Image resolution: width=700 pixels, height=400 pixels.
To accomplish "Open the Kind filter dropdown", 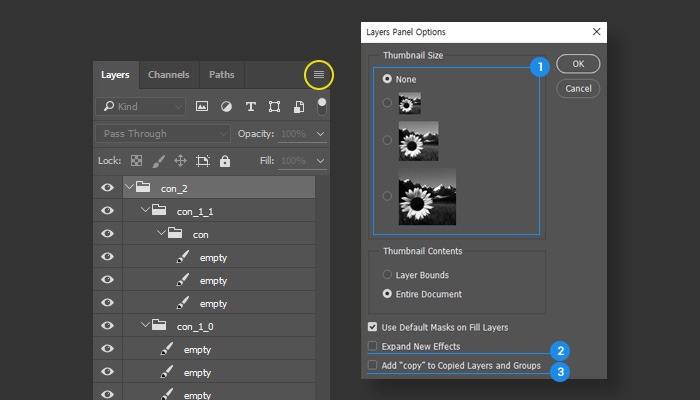I will 140,107.
